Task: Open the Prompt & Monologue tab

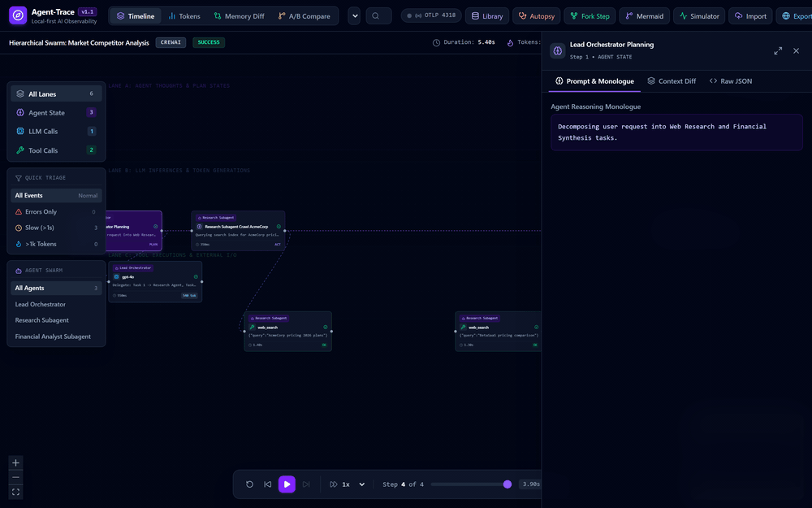Action: [x=594, y=80]
